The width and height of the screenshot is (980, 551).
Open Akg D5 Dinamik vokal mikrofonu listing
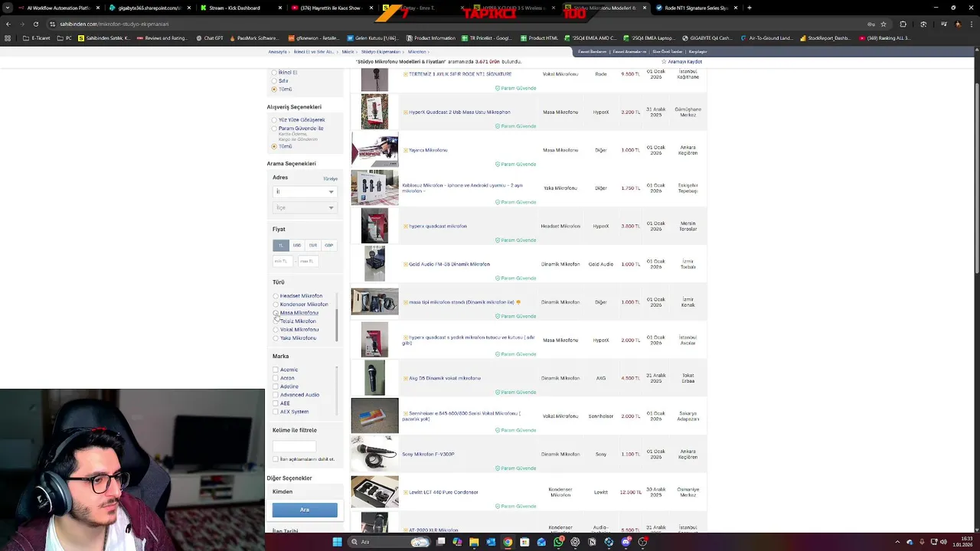[445, 378]
